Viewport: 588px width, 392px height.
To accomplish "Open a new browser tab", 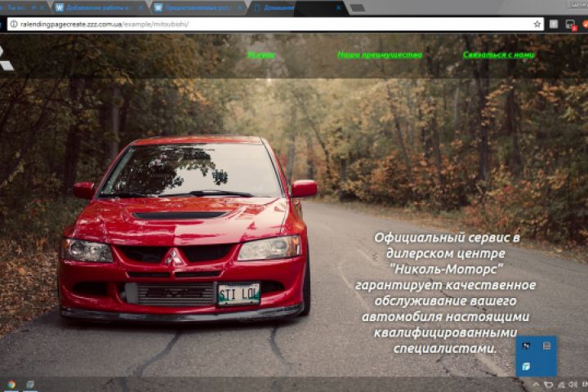I will [358, 8].
